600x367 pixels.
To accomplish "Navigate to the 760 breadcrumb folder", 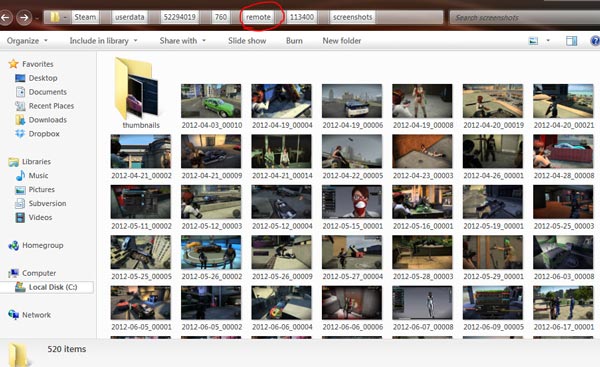I will 220,17.
